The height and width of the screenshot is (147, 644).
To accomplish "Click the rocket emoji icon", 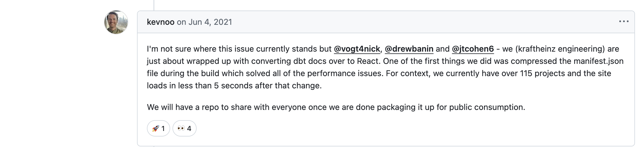I will pos(155,128).
